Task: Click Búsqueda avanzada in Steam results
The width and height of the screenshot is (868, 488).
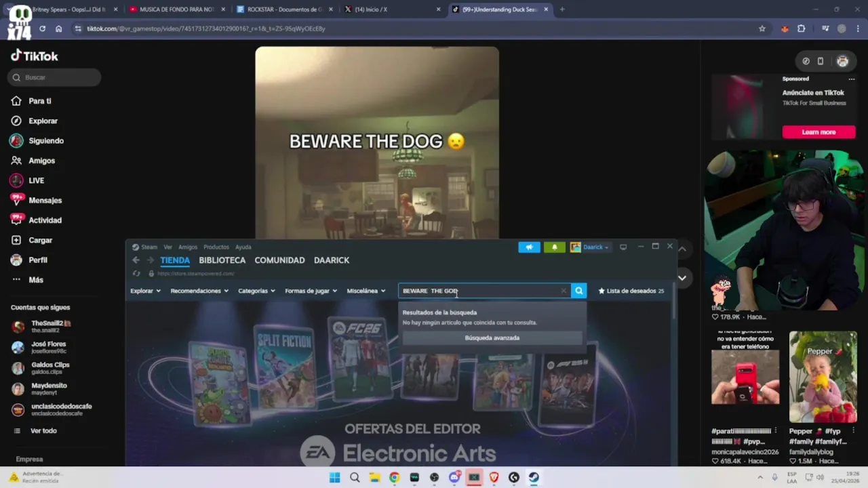Action: 492,338
